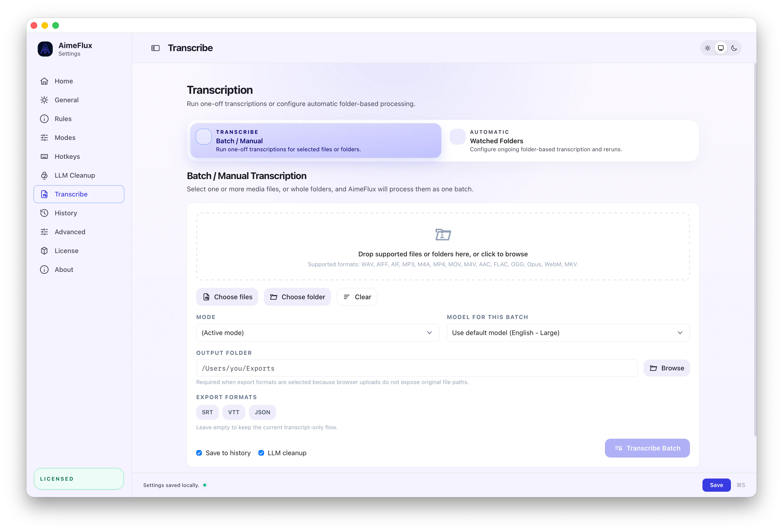Toggle the SRT export format chip

pos(208,412)
